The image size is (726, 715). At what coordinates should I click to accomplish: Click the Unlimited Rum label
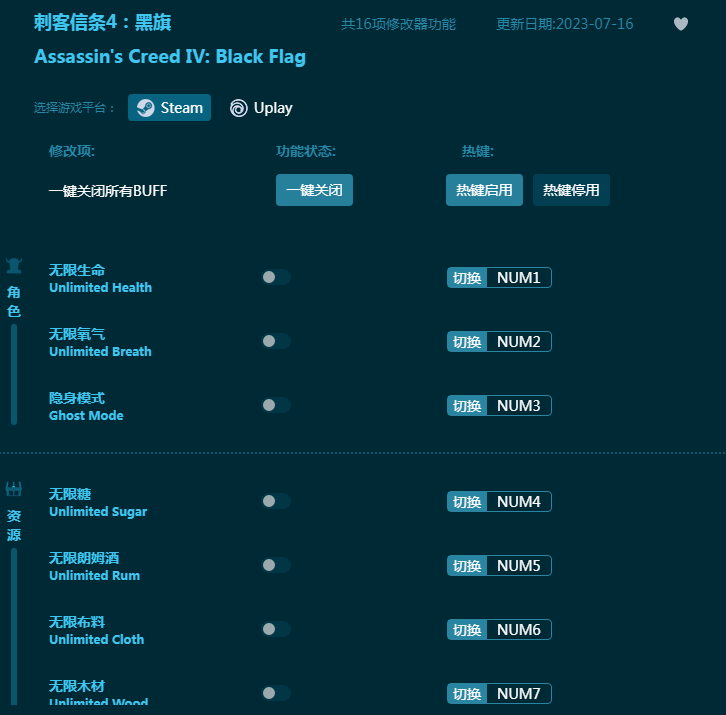click(94, 576)
